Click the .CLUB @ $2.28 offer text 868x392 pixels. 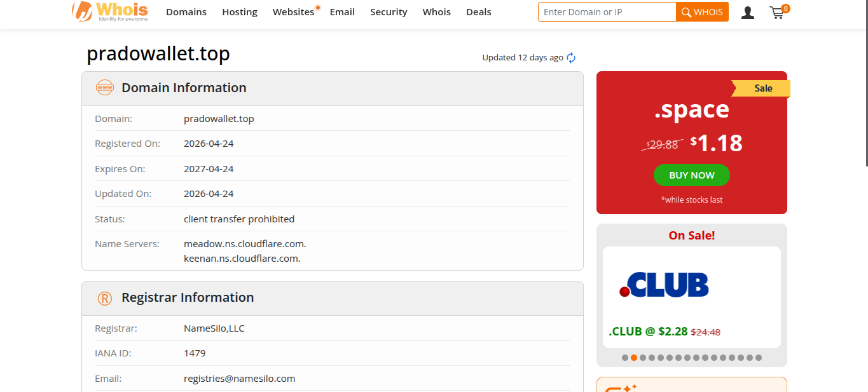[648, 332]
